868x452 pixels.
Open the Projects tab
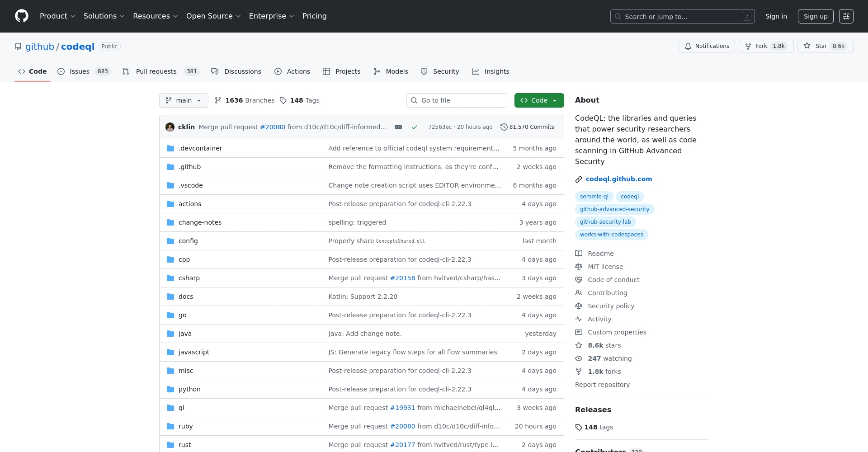tap(341, 71)
